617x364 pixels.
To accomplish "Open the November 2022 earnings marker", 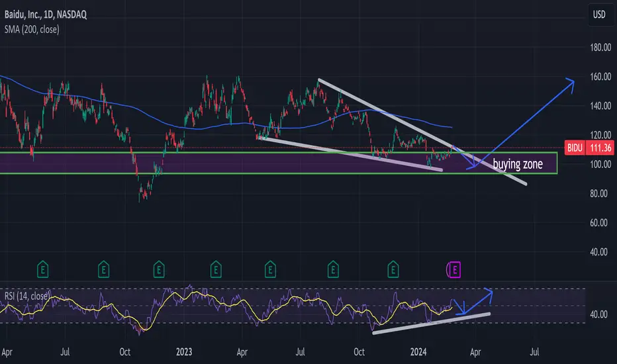I will pyautogui.click(x=159, y=269).
